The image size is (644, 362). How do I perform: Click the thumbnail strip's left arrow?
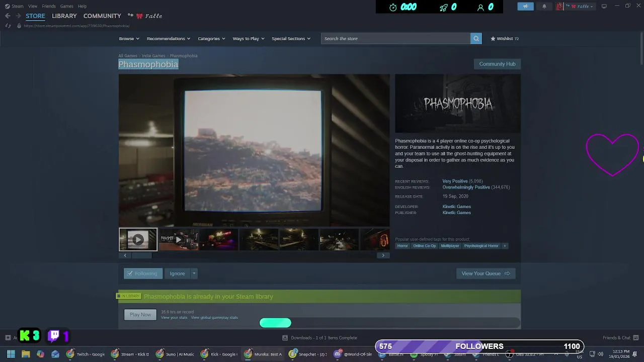(125, 255)
